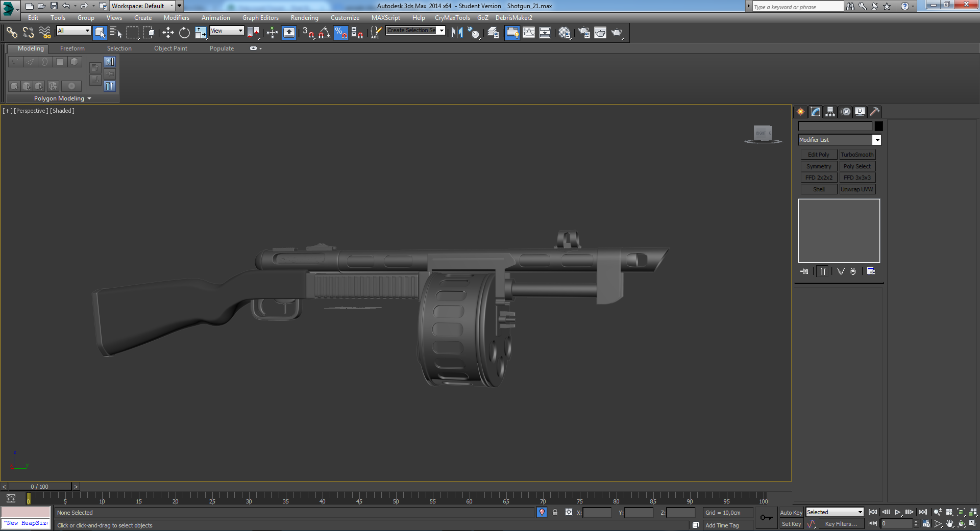Toggle Key Mode in playback controls
Image resolution: width=980 pixels, height=531 pixels.
coord(873,523)
